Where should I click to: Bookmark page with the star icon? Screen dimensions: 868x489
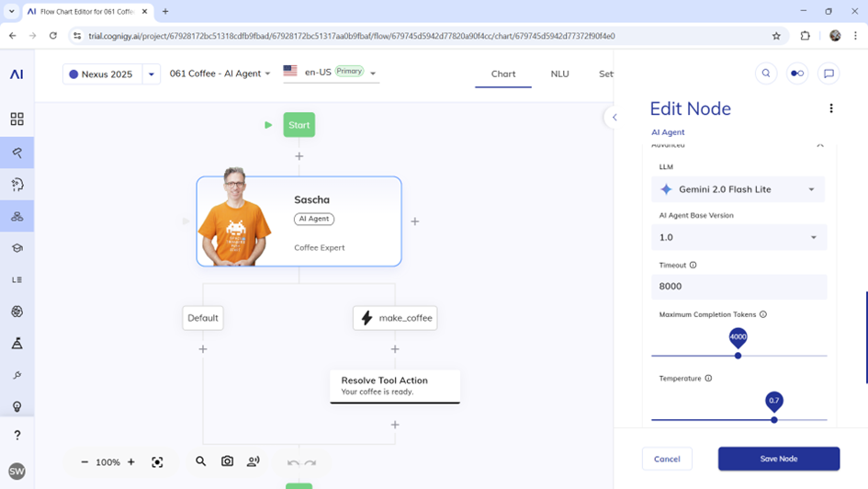pos(776,36)
